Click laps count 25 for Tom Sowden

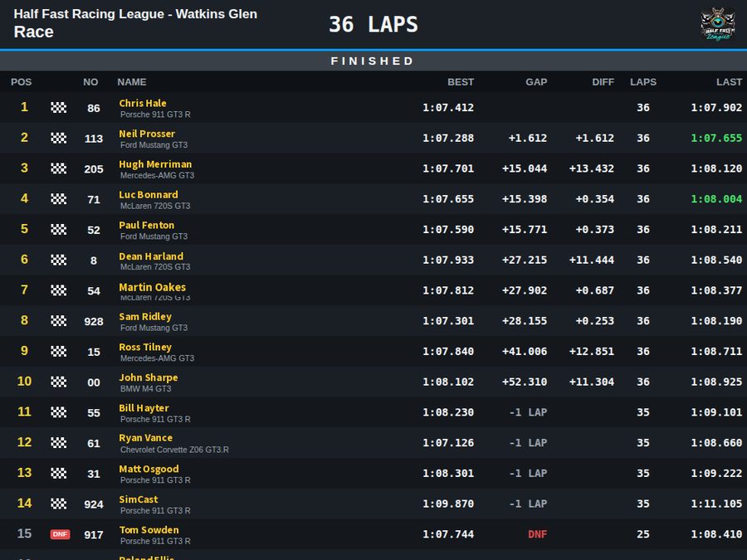(x=643, y=534)
